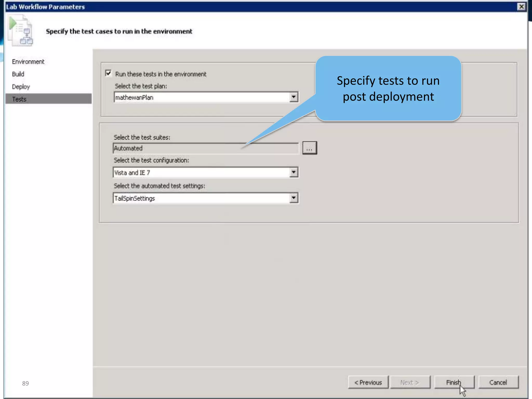Switch to the Build step

pos(18,74)
